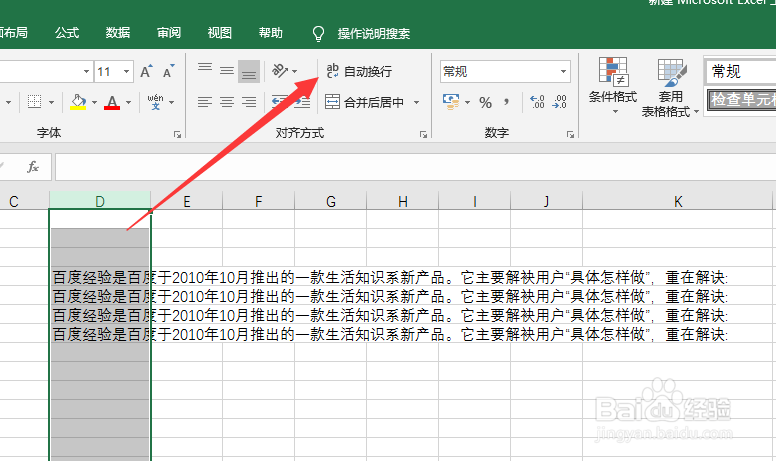Toggle align text right
Image resolution: width=776 pixels, height=461 pixels.
click(249, 102)
